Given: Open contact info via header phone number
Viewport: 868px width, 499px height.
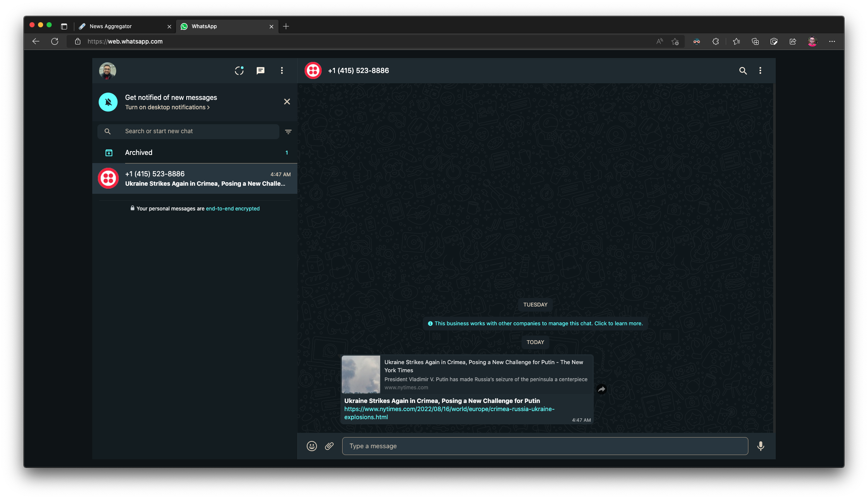Looking at the screenshot, I should pyautogui.click(x=358, y=70).
